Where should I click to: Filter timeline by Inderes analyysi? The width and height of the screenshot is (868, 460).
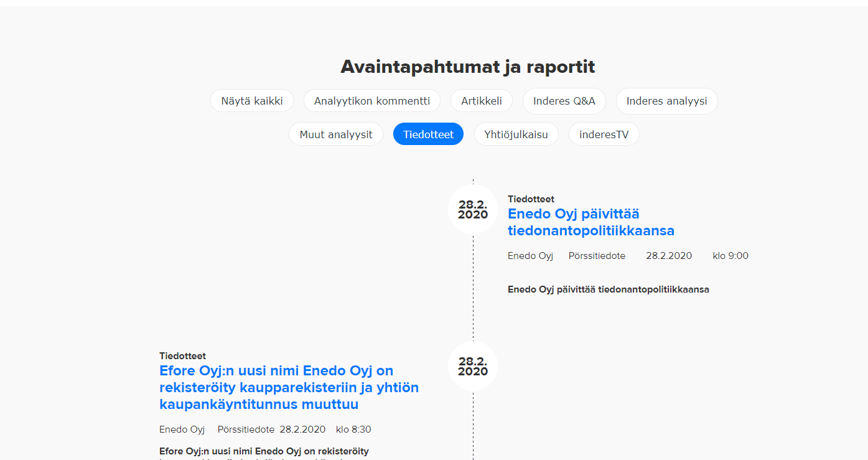(666, 101)
